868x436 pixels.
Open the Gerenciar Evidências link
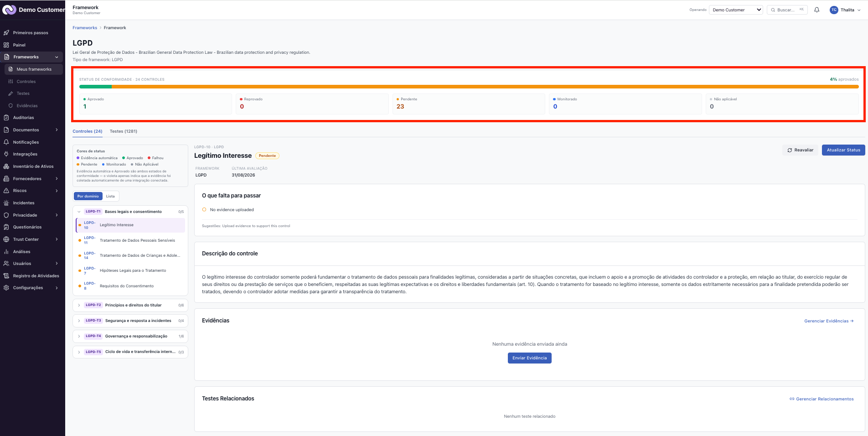829,321
